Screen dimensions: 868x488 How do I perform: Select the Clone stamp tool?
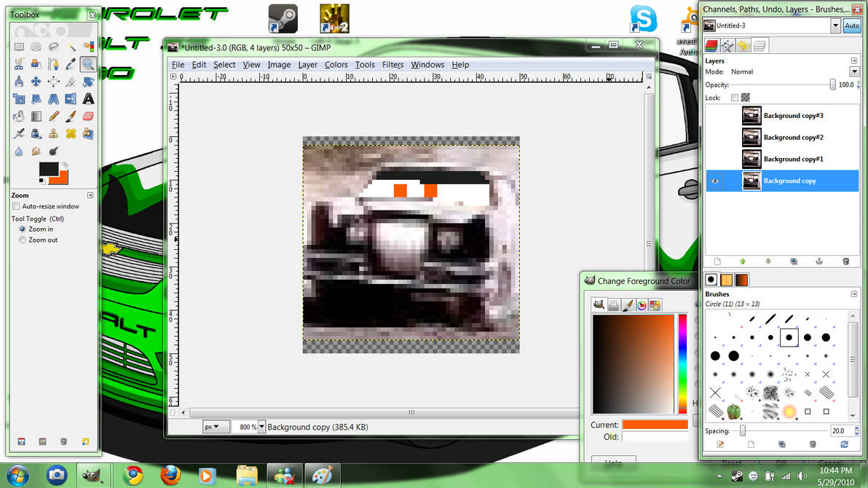[x=53, y=133]
